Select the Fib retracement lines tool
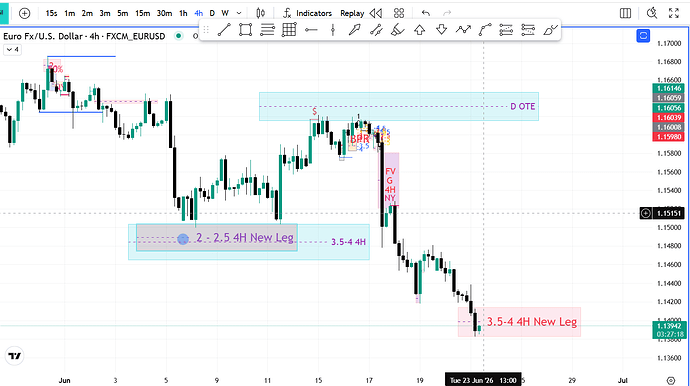Viewport: 690px width, 386px height. [267, 30]
